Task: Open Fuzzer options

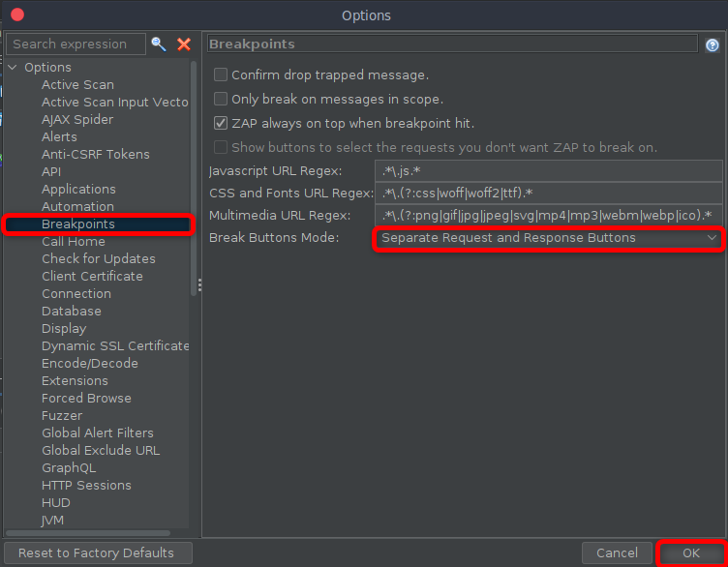Action: pos(62,415)
